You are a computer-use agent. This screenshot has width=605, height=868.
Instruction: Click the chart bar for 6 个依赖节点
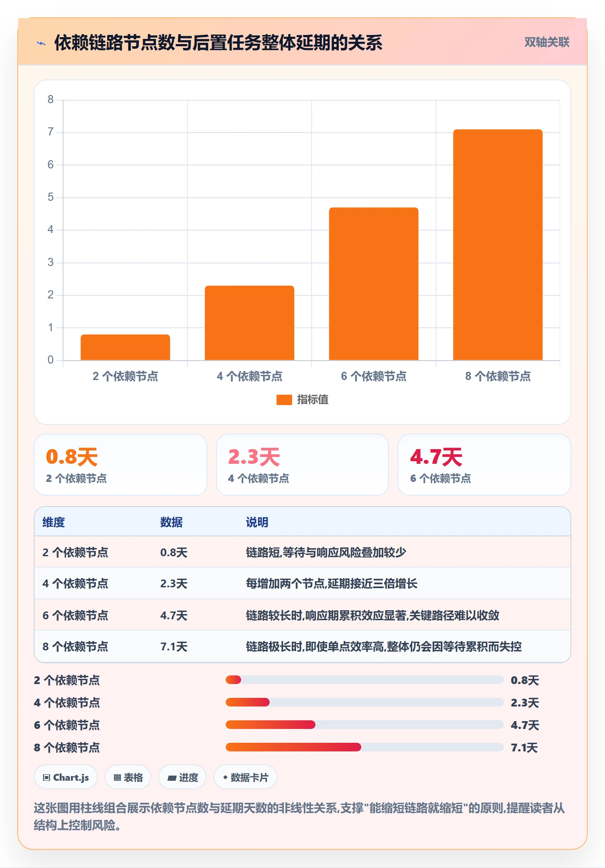[x=374, y=284]
